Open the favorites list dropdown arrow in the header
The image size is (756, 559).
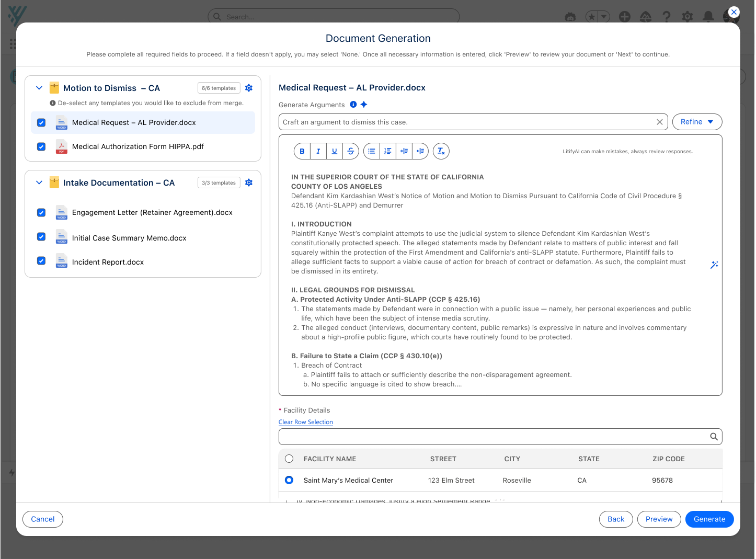[x=604, y=17]
